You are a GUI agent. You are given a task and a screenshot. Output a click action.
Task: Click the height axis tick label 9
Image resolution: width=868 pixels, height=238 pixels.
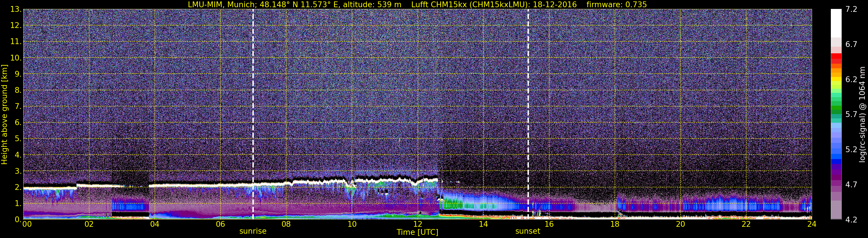tap(18, 74)
